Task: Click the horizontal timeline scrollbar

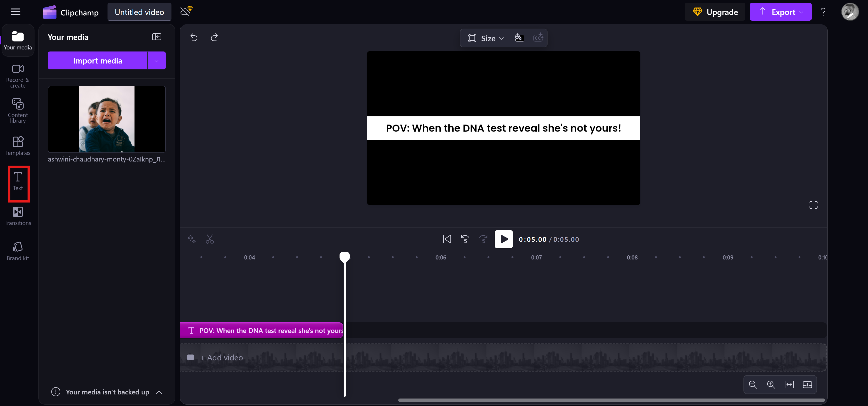Action: click(x=611, y=400)
